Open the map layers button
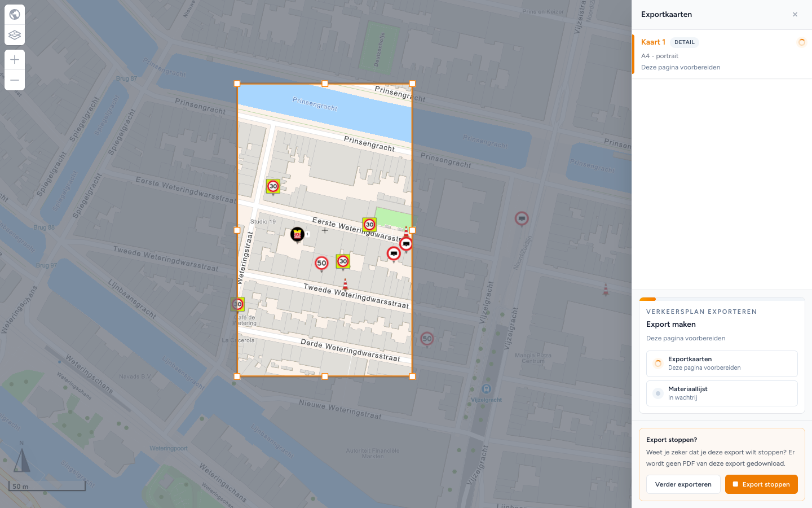The width and height of the screenshot is (812, 508). (15, 35)
